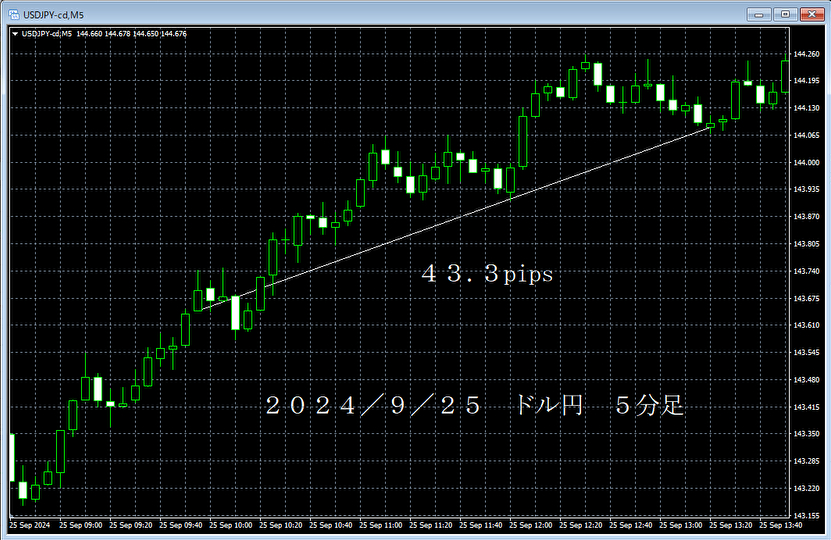Select the '2024/9/25 ドル円 5分足' text label
The image size is (831, 540).
click(474, 405)
